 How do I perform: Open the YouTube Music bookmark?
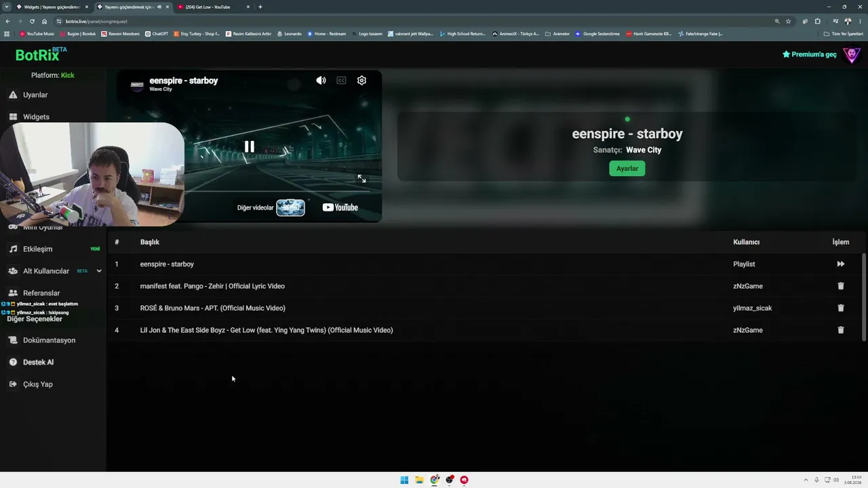37,33
